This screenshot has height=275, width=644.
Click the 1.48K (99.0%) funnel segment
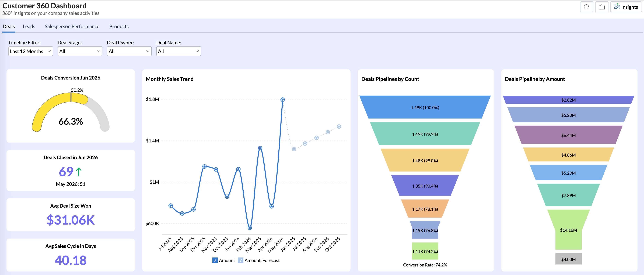click(x=425, y=160)
